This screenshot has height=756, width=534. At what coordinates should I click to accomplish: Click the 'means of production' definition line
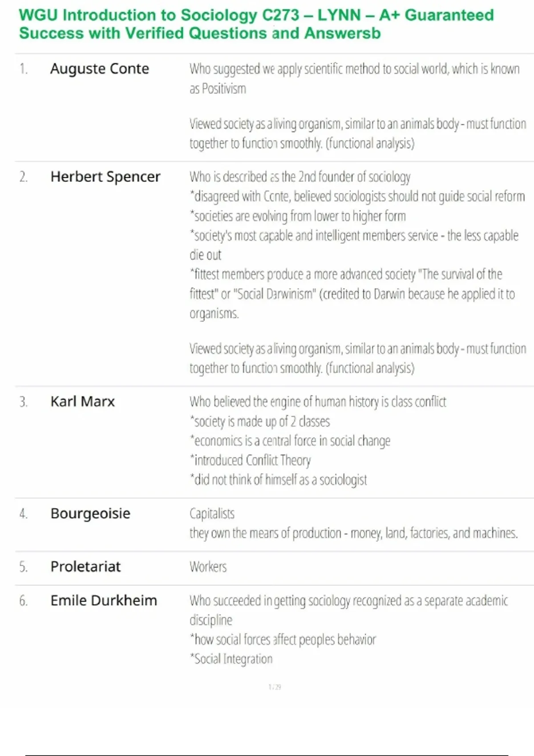click(x=353, y=533)
